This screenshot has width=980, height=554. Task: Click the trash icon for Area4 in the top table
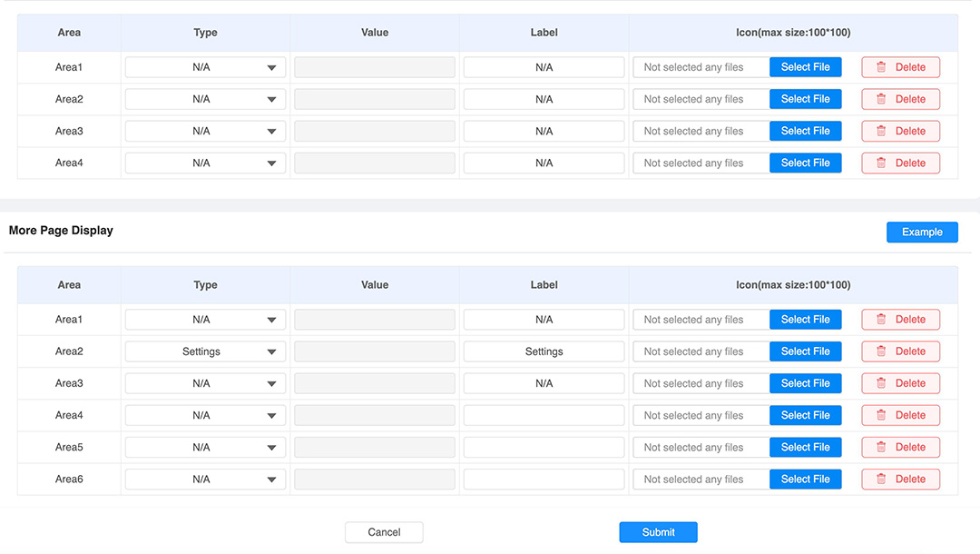(x=880, y=163)
